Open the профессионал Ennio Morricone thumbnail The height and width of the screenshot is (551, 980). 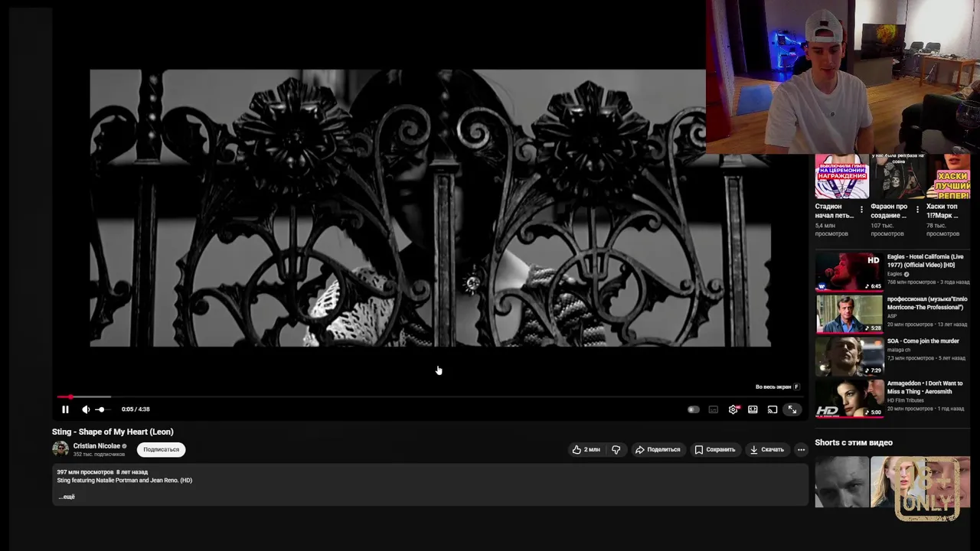(x=849, y=314)
